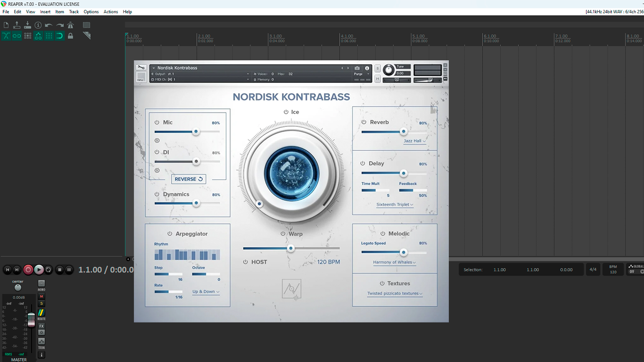Image resolution: width=644 pixels, height=362 pixels.
Task: Open the Jazz Hall reverb type dropdown
Action: pos(415,141)
